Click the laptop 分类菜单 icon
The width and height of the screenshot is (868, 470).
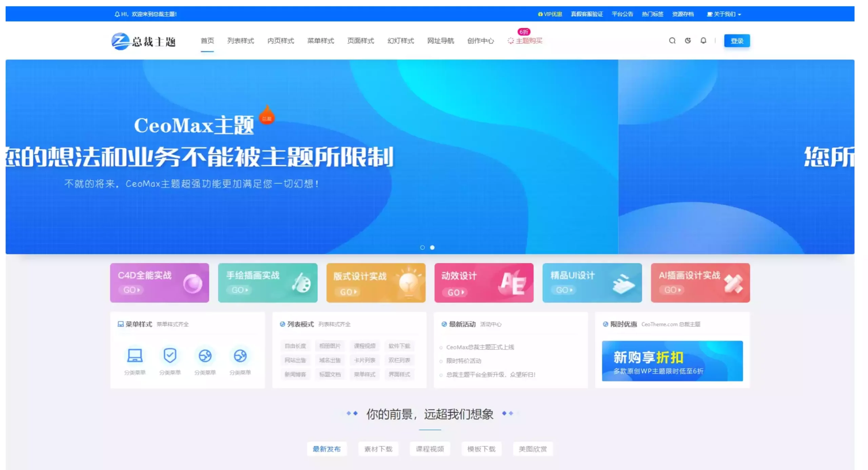[x=135, y=355]
